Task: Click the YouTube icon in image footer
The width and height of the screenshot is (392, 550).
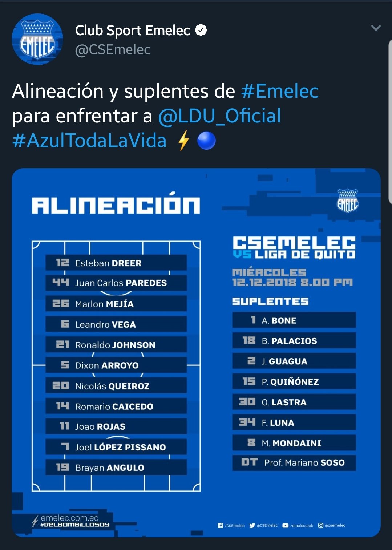Action: click(x=286, y=525)
